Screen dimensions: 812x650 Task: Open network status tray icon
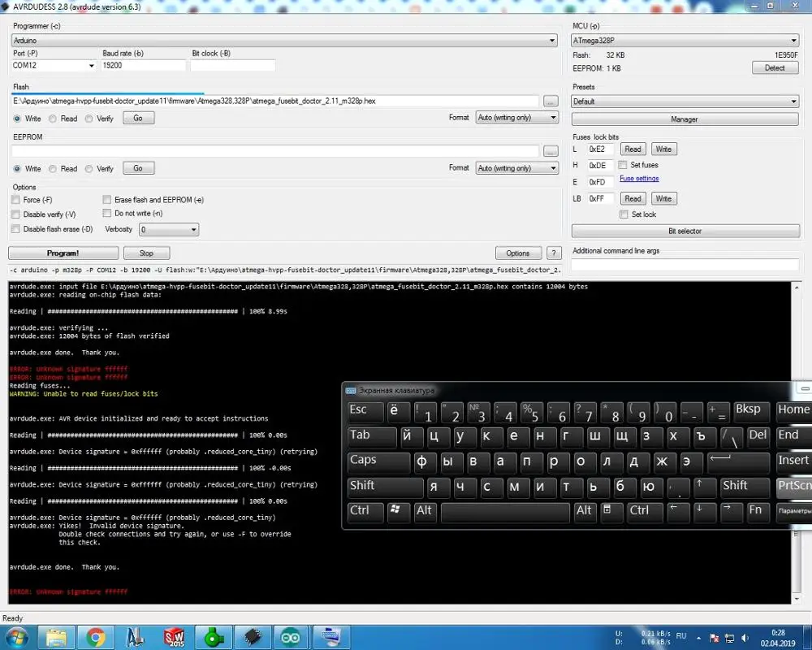pyautogui.click(x=729, y=638)
